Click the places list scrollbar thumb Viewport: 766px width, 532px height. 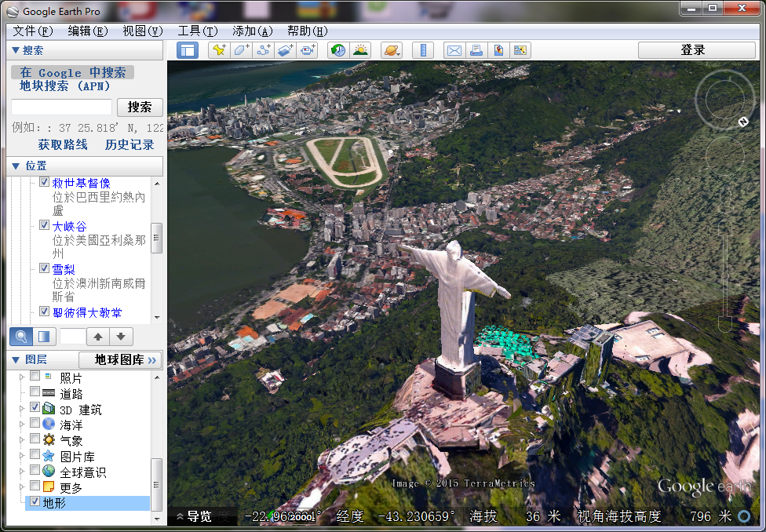tap(156, 238)
